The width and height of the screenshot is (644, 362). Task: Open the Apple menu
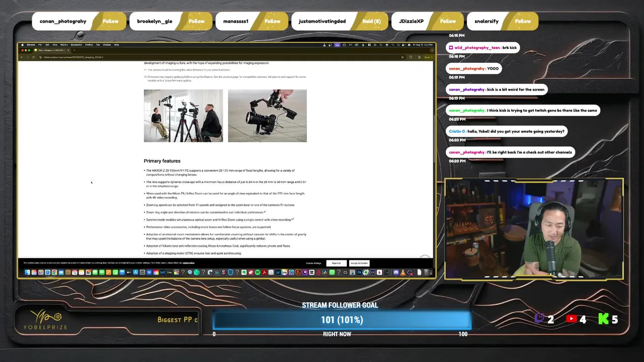pyautogui.click(x=22, y=45)
